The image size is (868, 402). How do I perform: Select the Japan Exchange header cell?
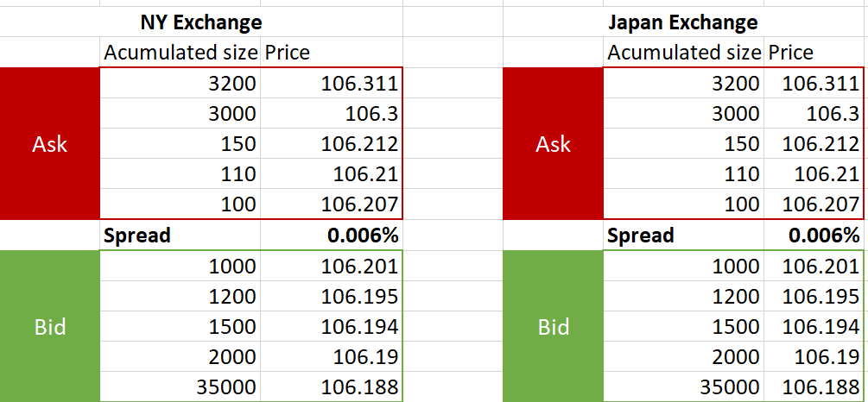[x=682, y=22]
